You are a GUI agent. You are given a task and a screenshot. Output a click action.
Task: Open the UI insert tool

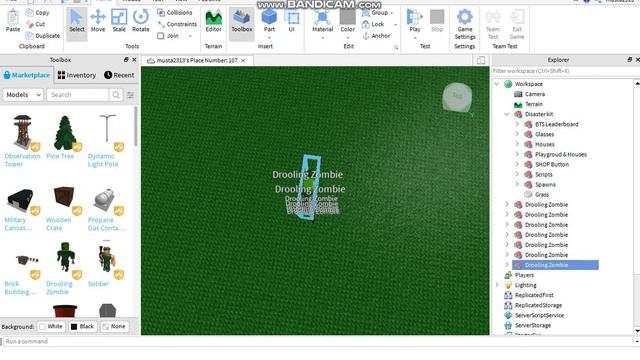tap(292, 21)
